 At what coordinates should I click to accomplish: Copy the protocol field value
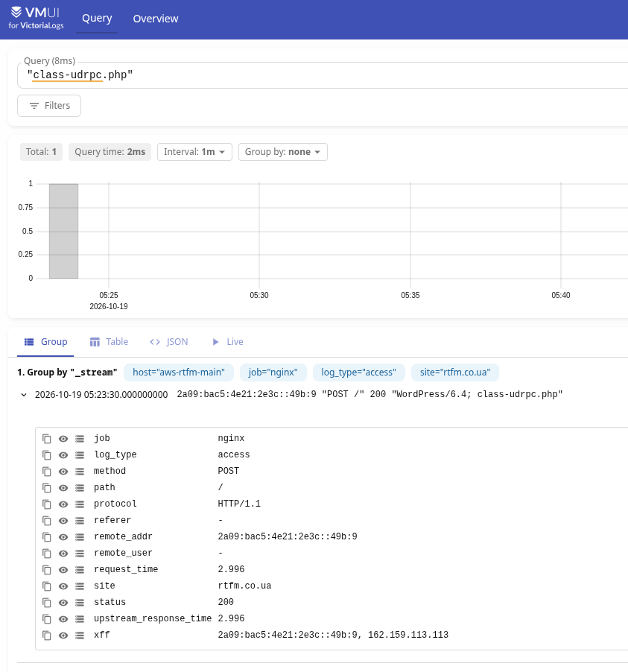click(46, 504)
